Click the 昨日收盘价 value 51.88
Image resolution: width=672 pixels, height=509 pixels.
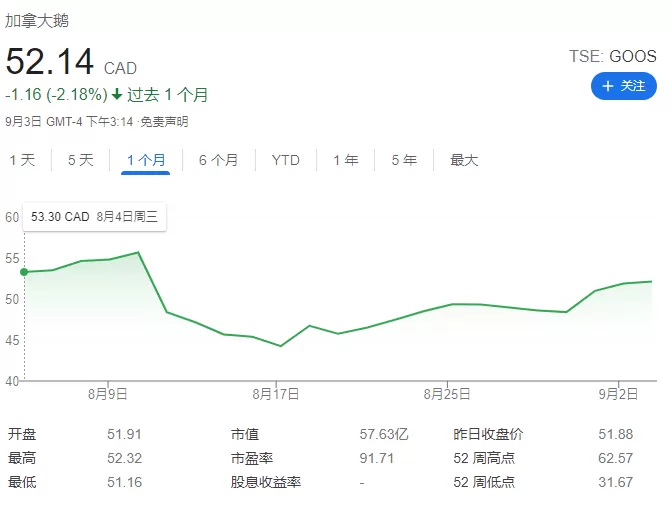click(616, 434)
